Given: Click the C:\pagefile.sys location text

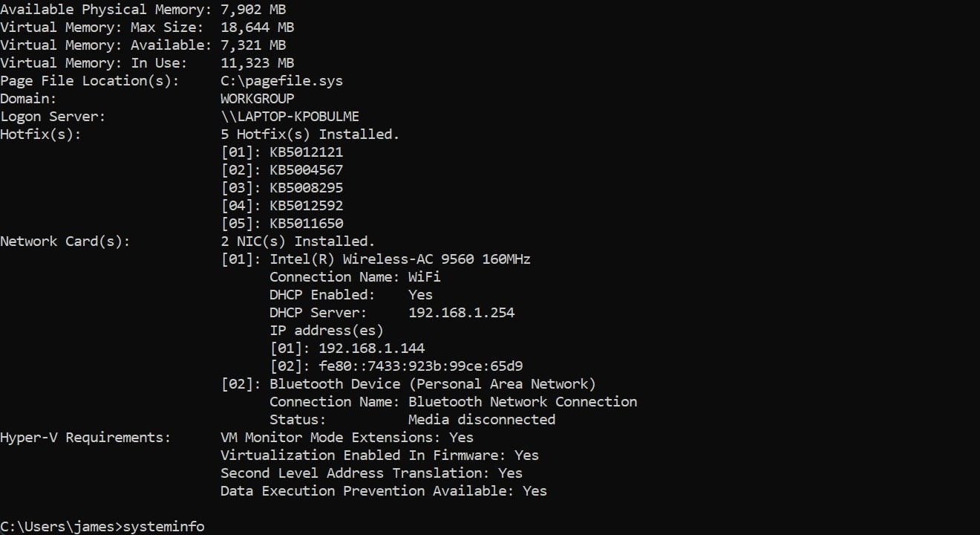Looking at the screenshot, I should (281, 81).
